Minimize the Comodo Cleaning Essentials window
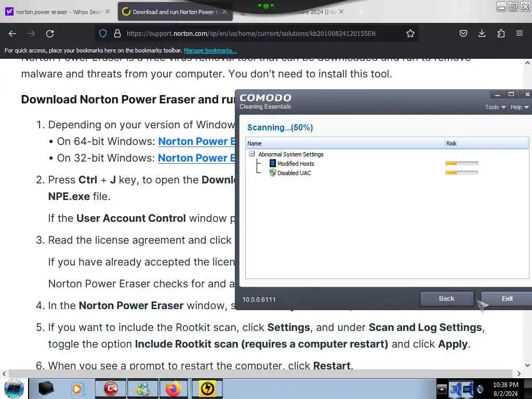The height and width of the screenshot is (399, 532). point(497,95)
